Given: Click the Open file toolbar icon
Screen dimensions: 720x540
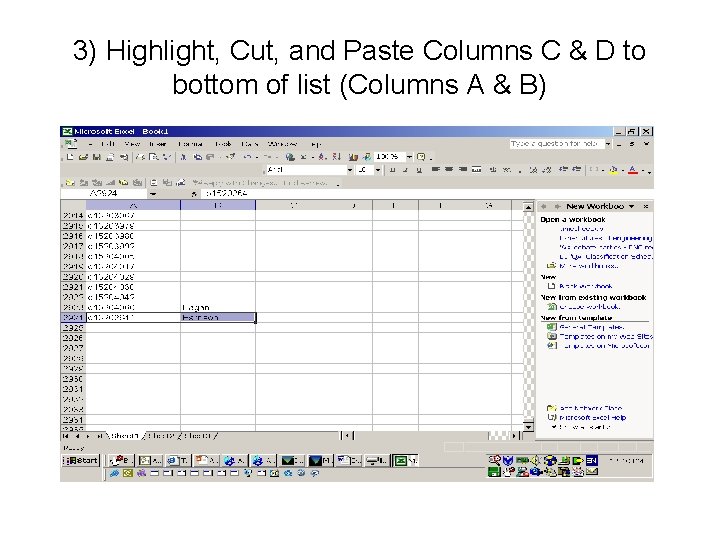Looking at the screenshot, I should tap(83, 157).
